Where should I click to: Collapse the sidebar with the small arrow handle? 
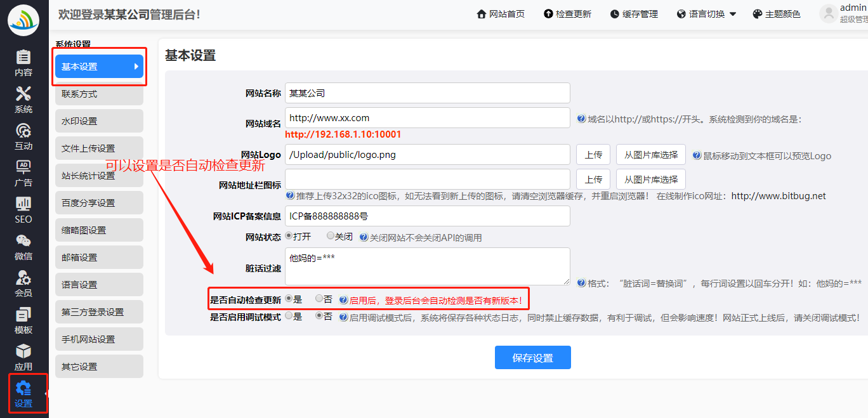(46, 394)
